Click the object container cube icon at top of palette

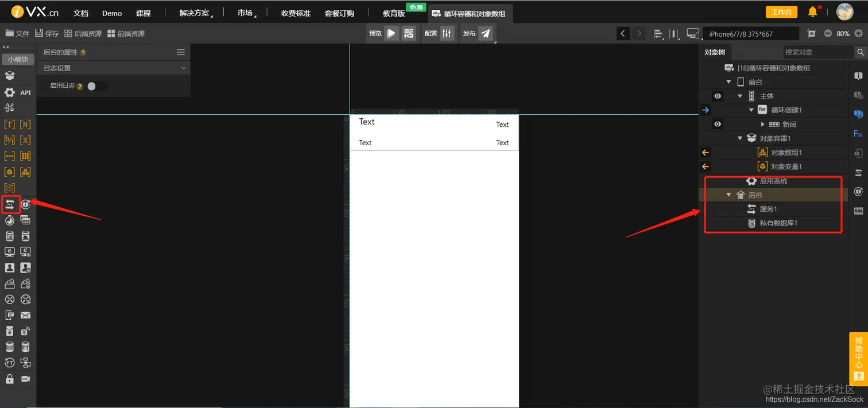pos(10,76)
